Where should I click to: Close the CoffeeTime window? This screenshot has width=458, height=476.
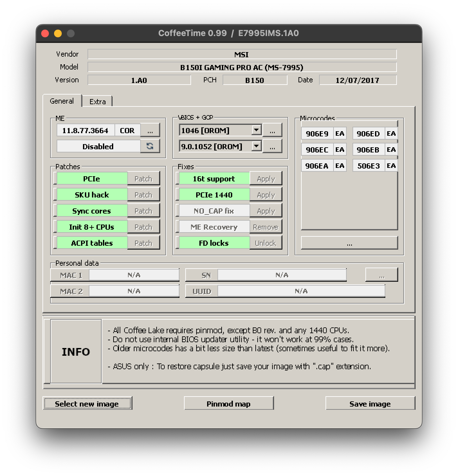click(x=45, y=33)
